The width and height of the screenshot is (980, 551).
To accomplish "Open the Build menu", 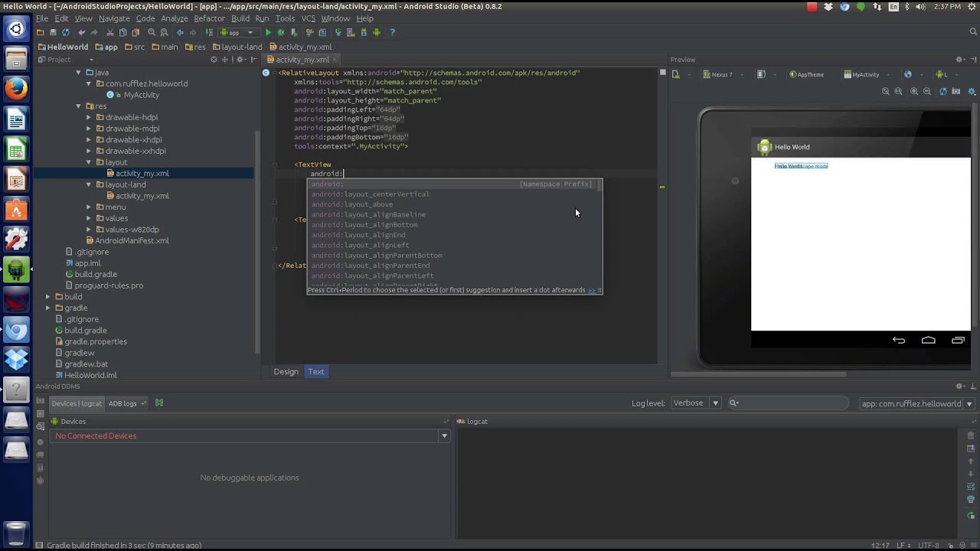I will [240, 18].
